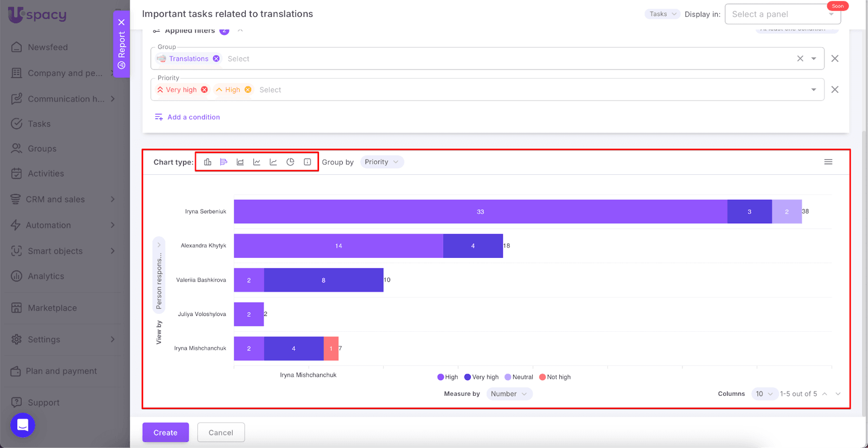This screenshot has height=448, width=868.
Task: Delete the Group filter row with X
Action: [x=835, y=59]
